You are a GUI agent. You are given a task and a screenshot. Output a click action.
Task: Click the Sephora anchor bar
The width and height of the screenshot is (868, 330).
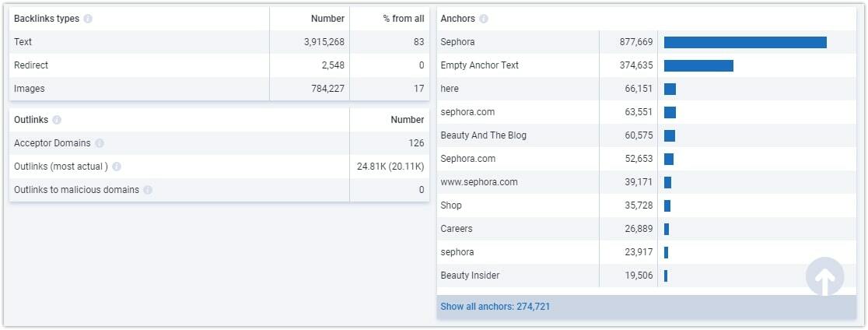point(745,42)
